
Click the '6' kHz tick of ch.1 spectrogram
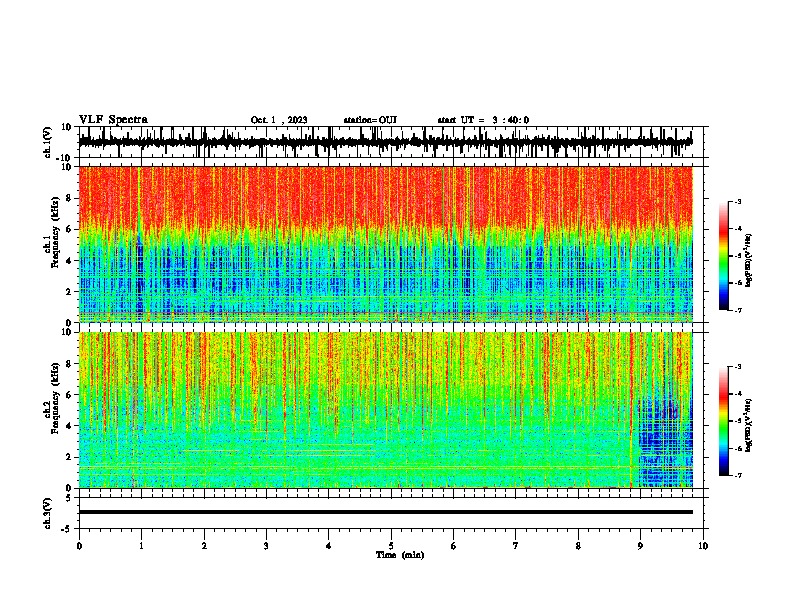coord(69,230)
